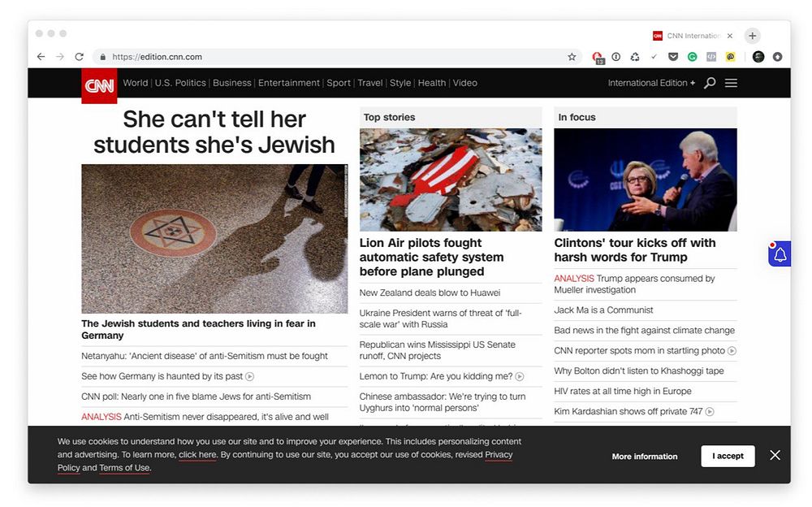Open the CNN hamburger menu

(731, 83)
